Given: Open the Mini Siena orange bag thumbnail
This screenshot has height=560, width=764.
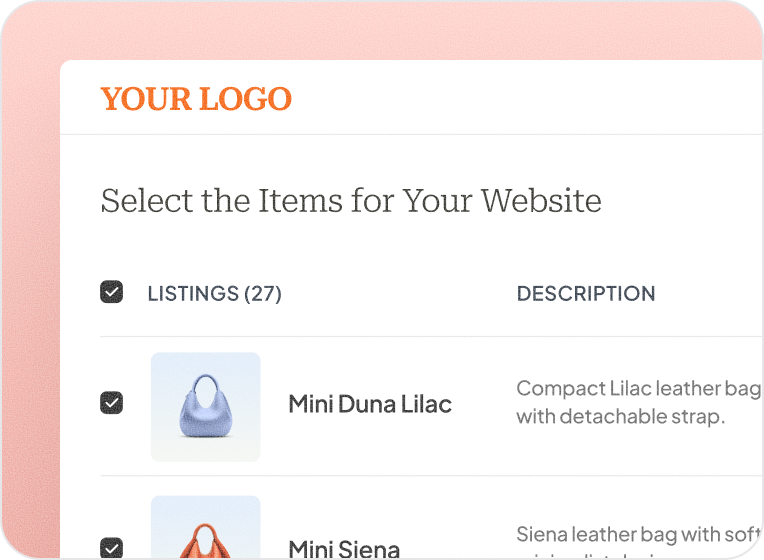Looking at the screenshot, I should point(206,530).
